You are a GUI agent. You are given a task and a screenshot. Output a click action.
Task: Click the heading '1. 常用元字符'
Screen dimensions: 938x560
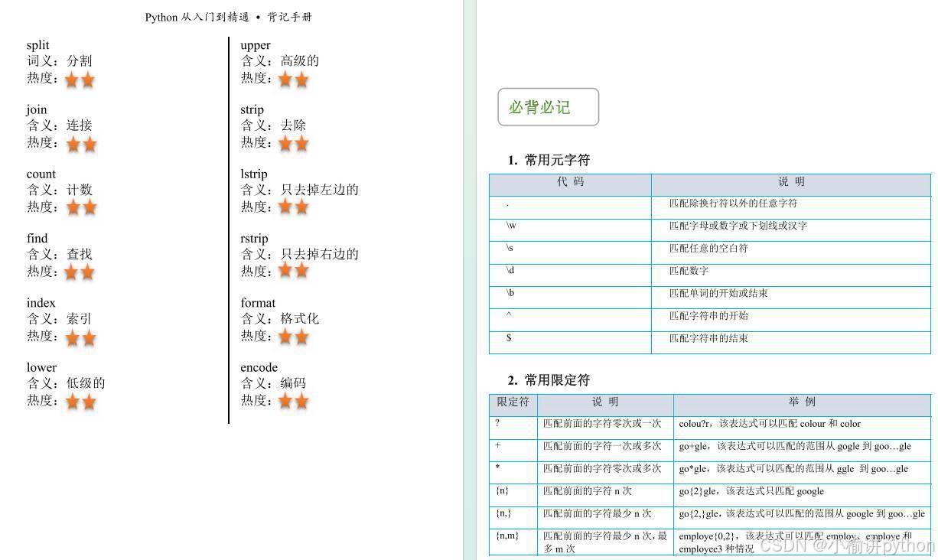(549, 160)
